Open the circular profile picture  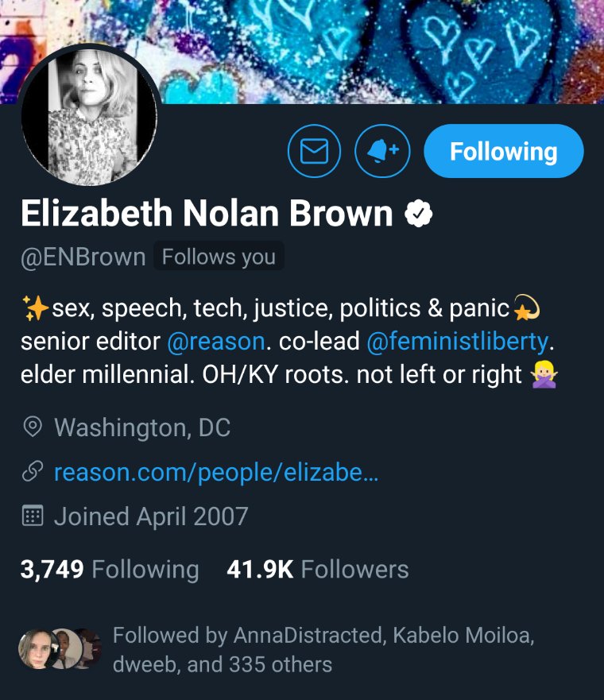click(x=89, y=116)
